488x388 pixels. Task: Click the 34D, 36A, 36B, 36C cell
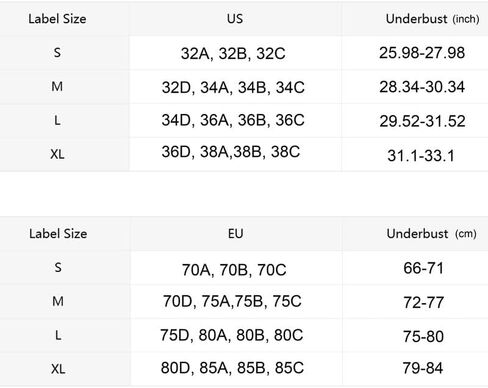coord(233,120)
